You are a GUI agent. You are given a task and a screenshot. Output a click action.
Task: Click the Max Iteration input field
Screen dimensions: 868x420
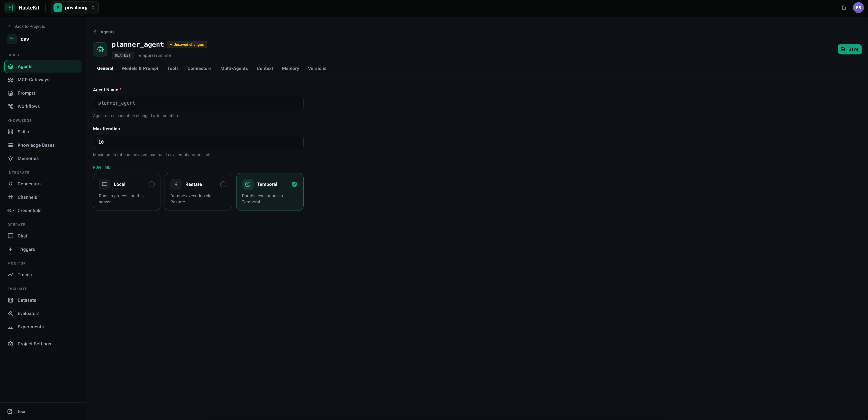[198, 142]
